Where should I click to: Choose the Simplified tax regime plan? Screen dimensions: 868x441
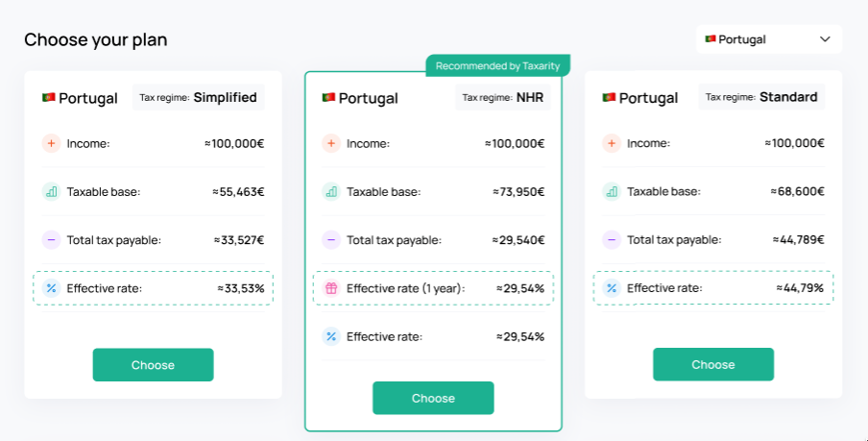coord(153,364)
